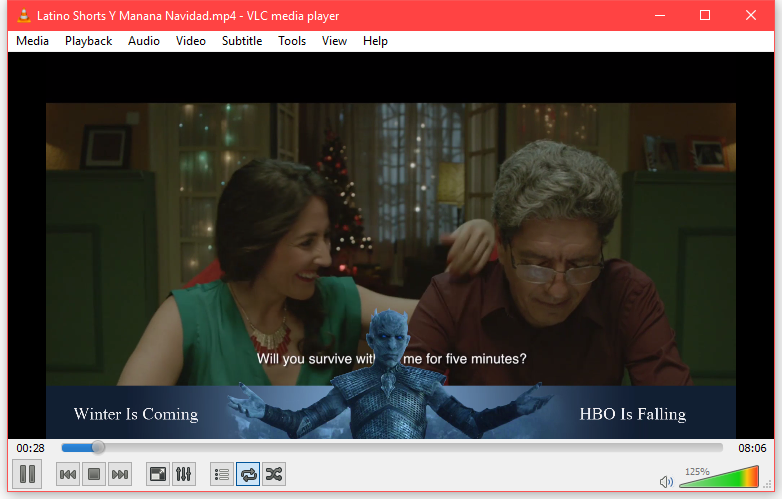
Task: Open the Video menu
Action: 191,41
